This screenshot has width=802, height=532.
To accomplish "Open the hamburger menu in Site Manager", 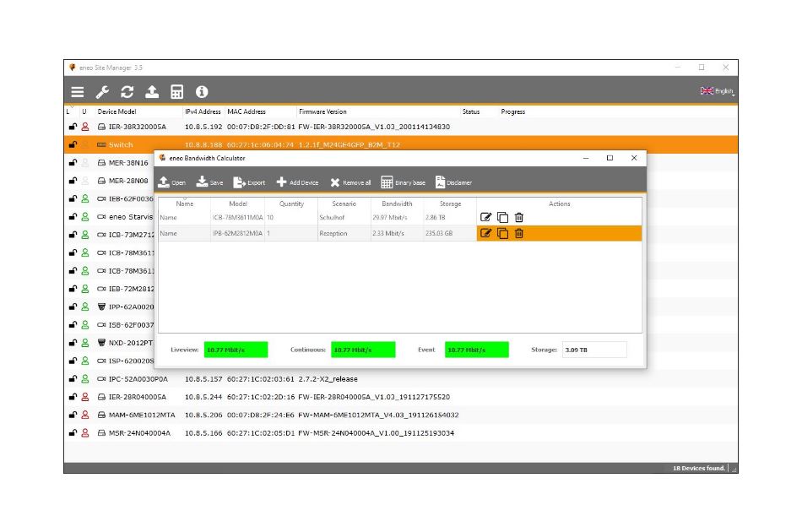I will (77, 92).
